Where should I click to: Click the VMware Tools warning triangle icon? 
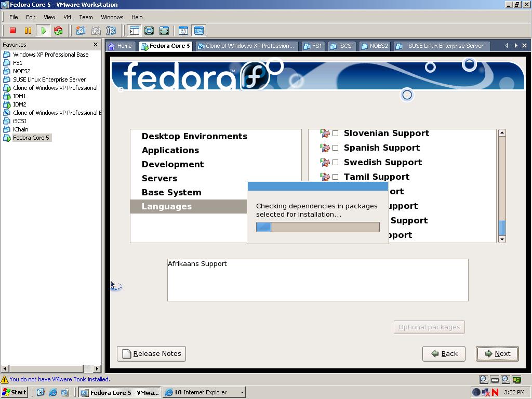[4, 379]
